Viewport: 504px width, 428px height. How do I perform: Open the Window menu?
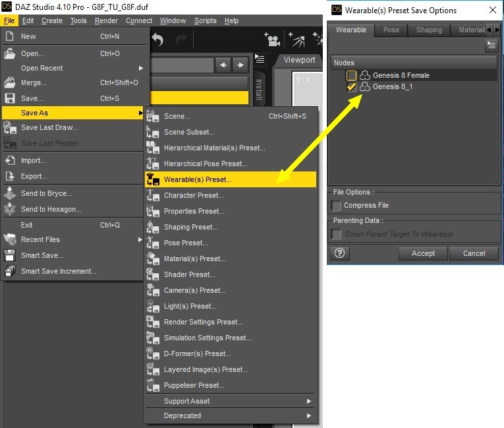pyautogui.click(x=173, y=20)
